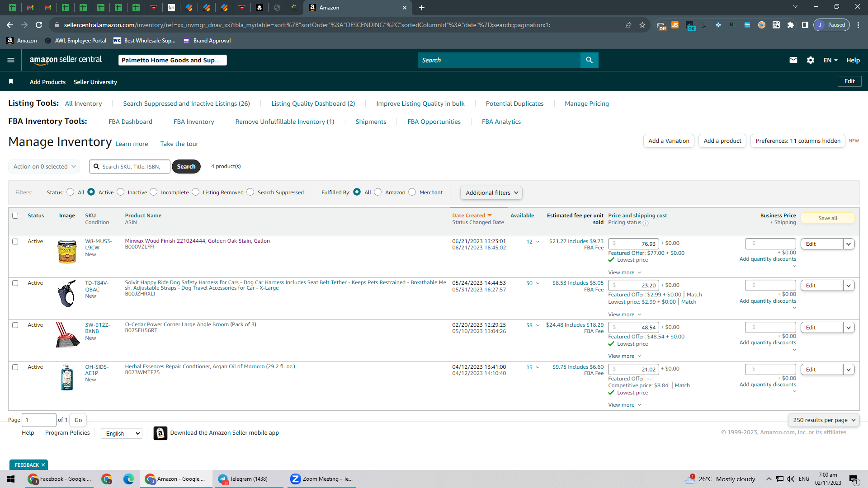This screenshot has width=868, height=488.
Task: Close the FEEDBACK tab
Action: (43, 465)
